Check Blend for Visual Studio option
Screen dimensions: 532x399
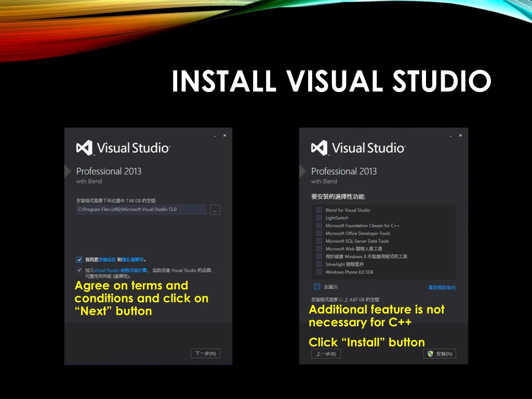click(318, 210)
